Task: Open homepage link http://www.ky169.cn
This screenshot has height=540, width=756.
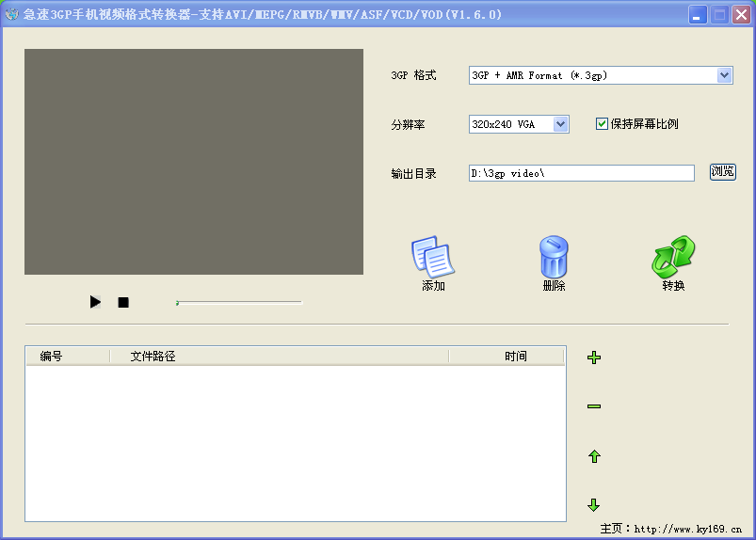Action: point(688,529)
